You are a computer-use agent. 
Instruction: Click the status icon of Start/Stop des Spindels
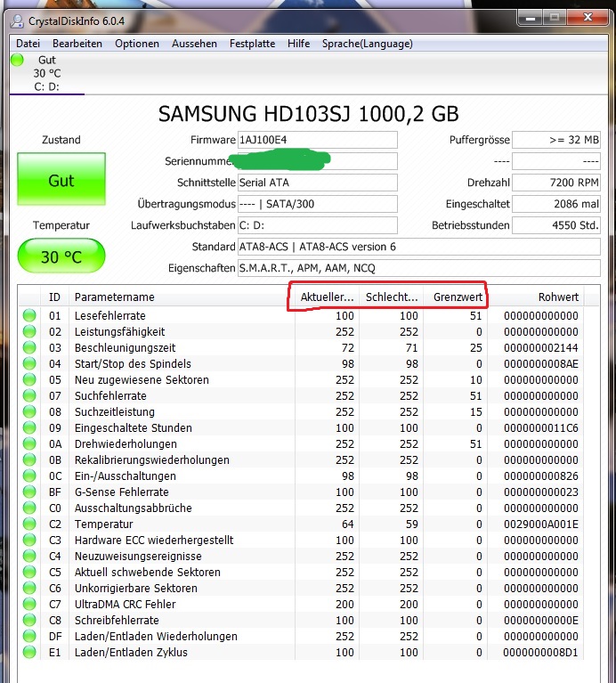[29, 363]
